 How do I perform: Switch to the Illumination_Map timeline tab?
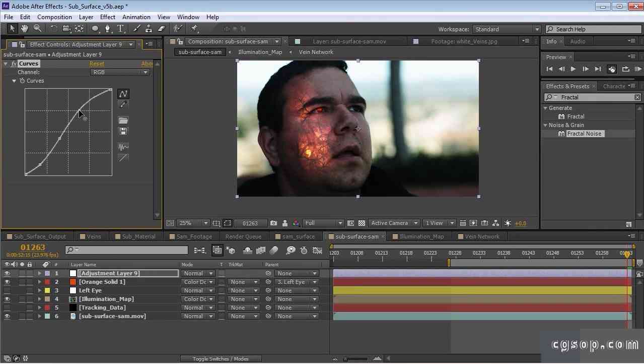pyautogui.click(x=421, y=236)
